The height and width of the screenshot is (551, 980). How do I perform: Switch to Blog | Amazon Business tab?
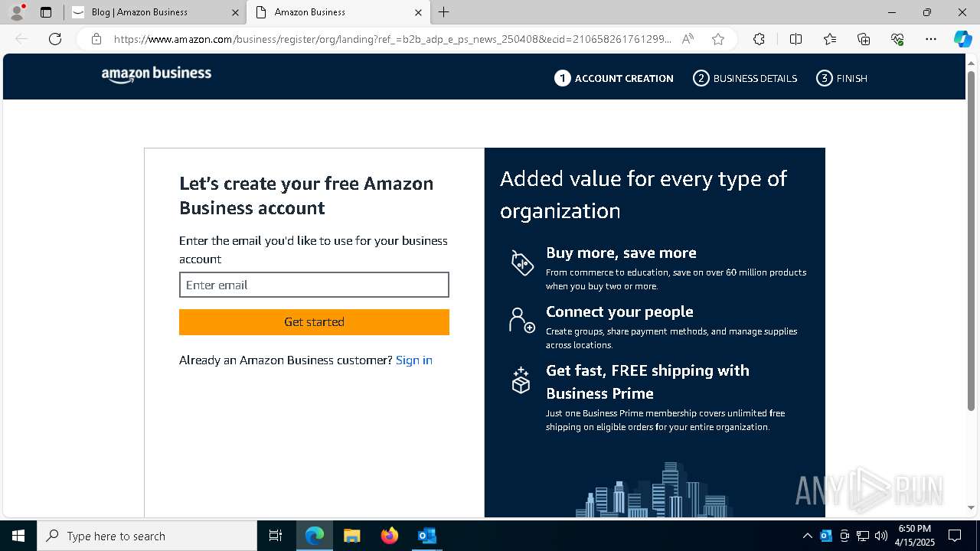[155, 12]
